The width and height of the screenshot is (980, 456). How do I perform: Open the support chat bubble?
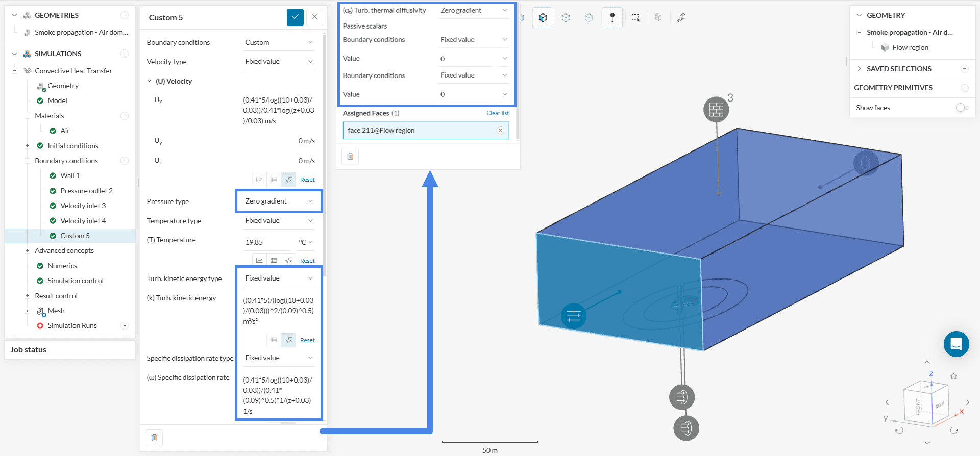point(956,344)
